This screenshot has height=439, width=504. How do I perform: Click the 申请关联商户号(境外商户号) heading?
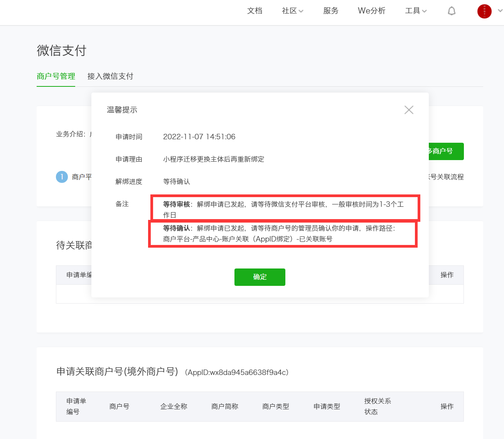[117, 371]
